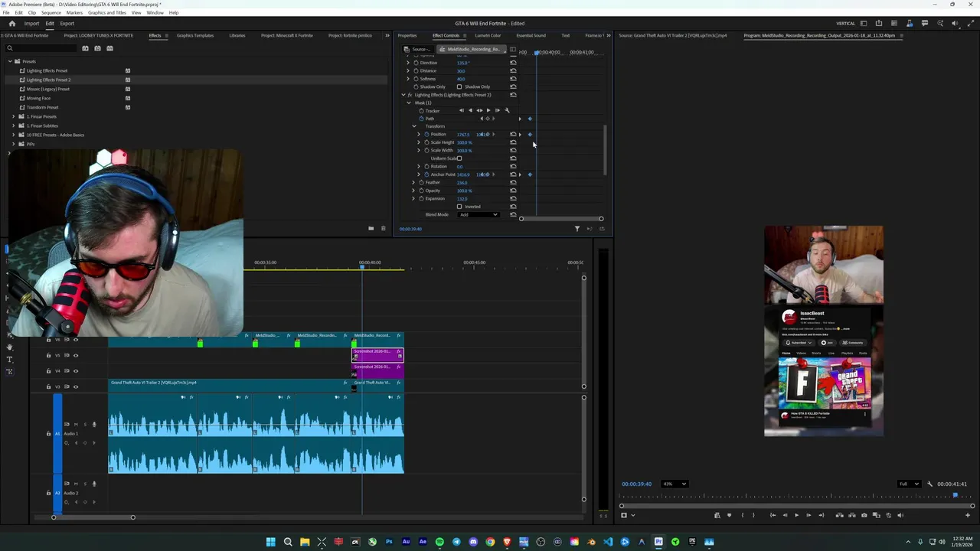Open Photoshop from the taskbar

(389, 542)
